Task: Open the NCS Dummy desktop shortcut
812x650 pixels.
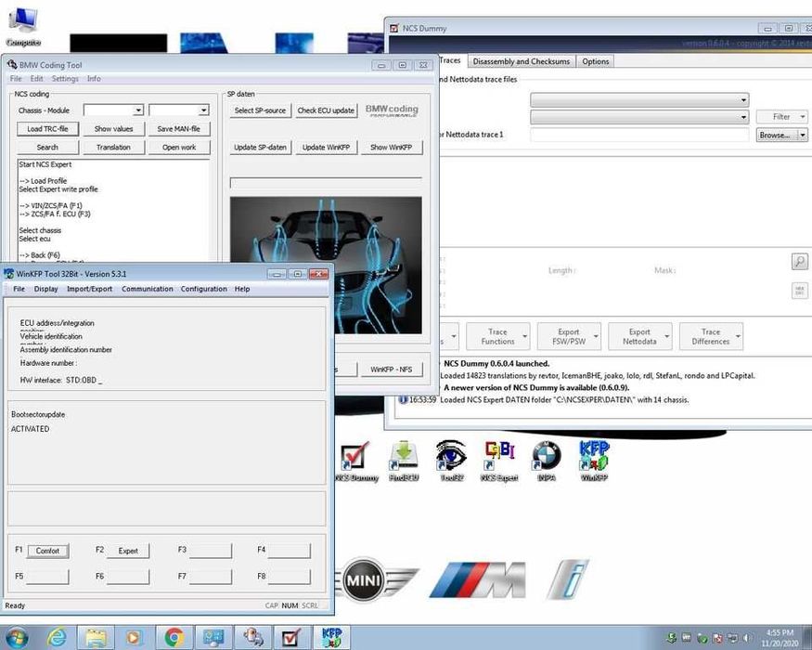Action: click(355, 461)
